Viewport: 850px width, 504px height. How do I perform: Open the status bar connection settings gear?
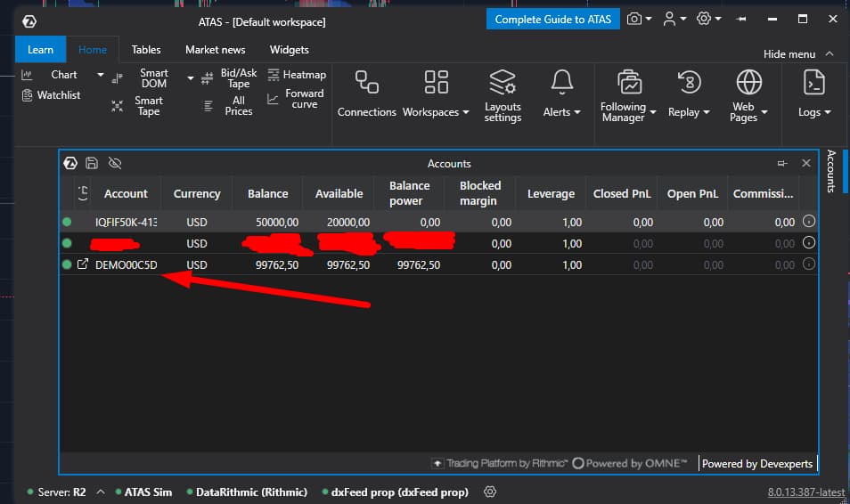tap(490, 492)
